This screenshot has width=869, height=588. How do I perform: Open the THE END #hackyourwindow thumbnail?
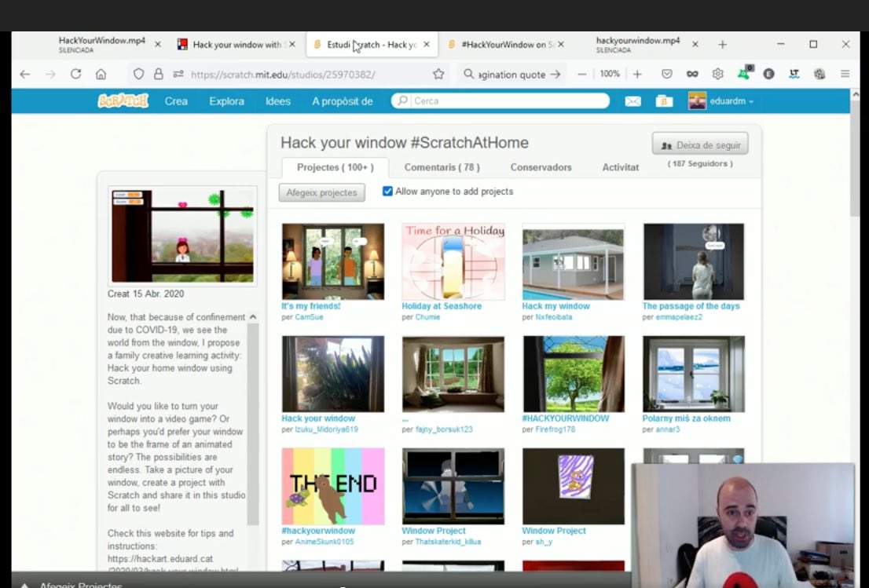click(x=332, y=486)
